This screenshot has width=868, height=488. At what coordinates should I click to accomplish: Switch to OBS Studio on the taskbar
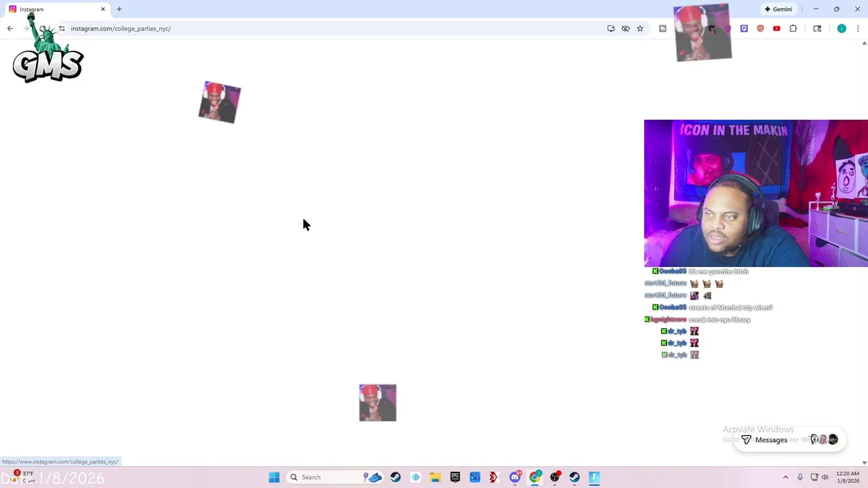pos(555,477)
